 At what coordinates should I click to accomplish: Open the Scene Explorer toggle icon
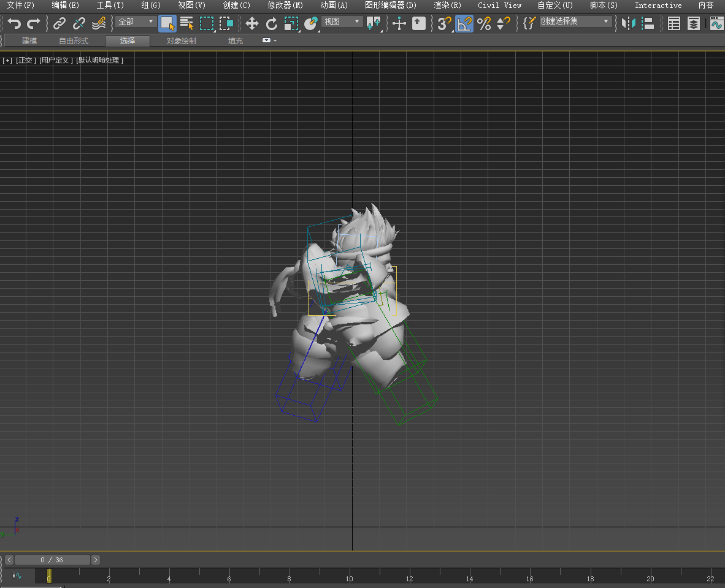coord(673,23)
